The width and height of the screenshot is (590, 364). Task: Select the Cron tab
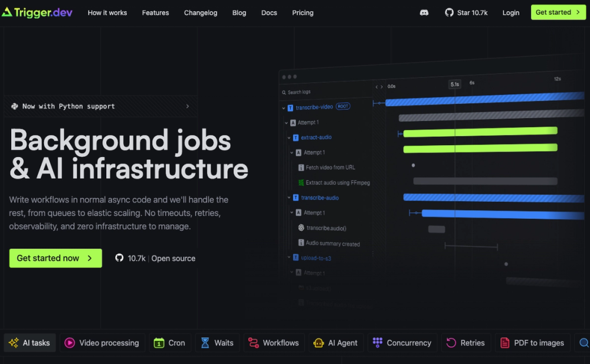(x=170, y=343)
